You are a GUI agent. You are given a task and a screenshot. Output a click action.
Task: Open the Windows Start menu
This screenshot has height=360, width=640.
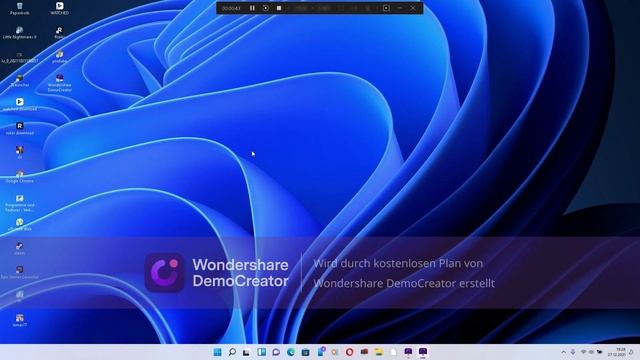(x=218, y=352)
